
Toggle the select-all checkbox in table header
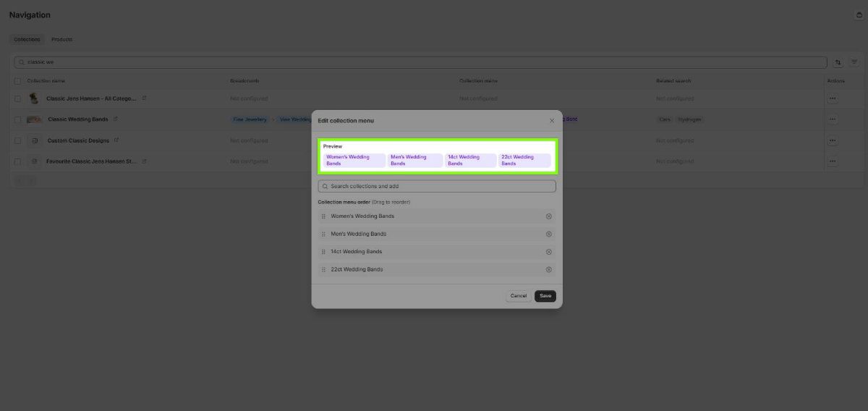coord(18,81)
